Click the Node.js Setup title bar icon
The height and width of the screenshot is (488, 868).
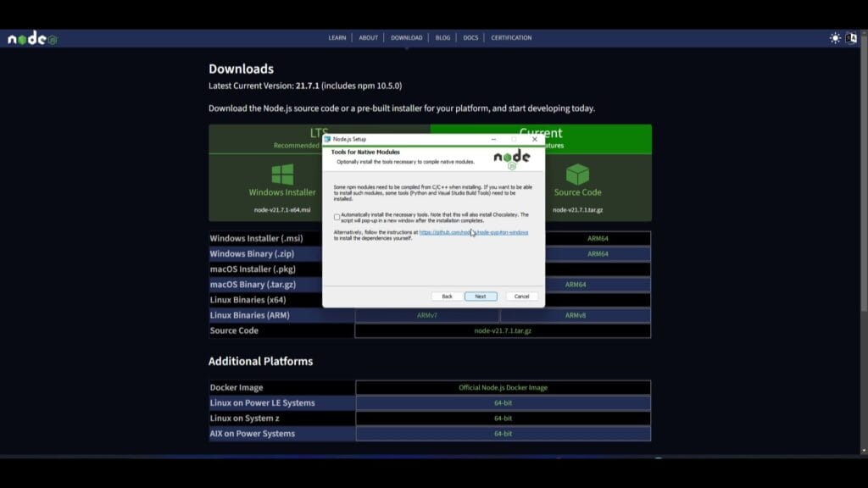329,139
